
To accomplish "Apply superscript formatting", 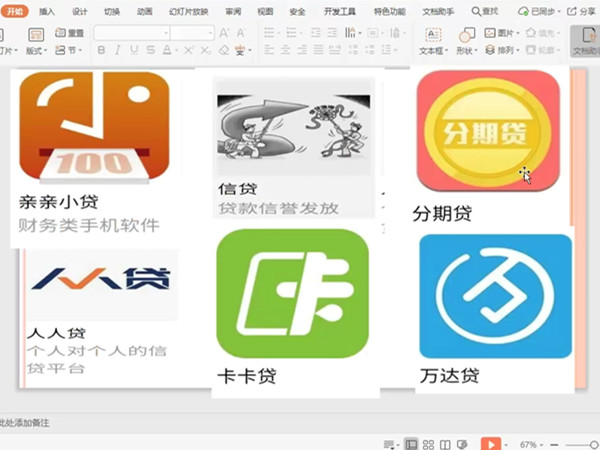I will click(189, 50).
